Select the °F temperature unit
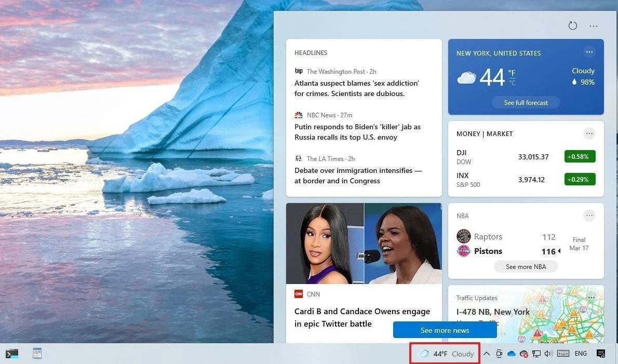 [x=512, y=73]
